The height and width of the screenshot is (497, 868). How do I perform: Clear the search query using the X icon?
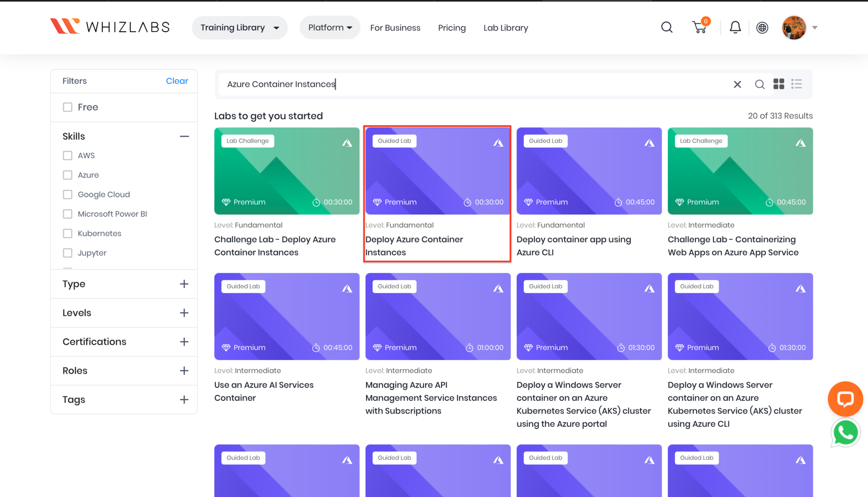(x=737, y=84)
